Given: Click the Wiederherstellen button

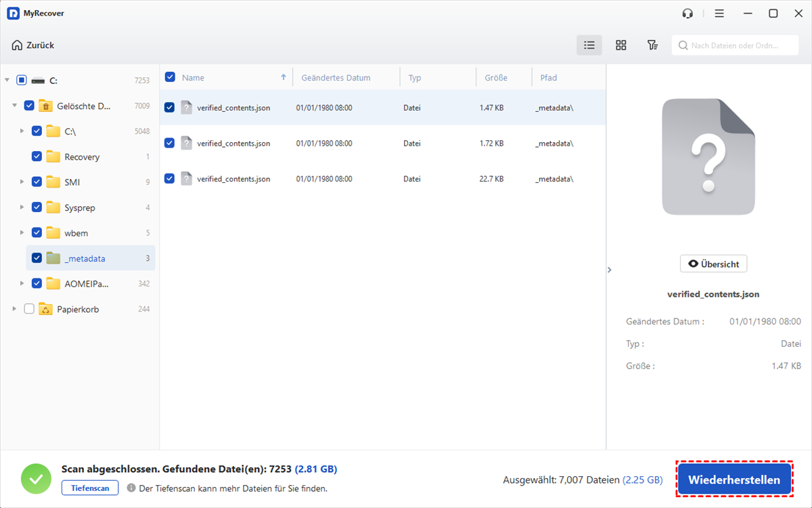Looking at the screenshot, I should [x=734, y=480].
